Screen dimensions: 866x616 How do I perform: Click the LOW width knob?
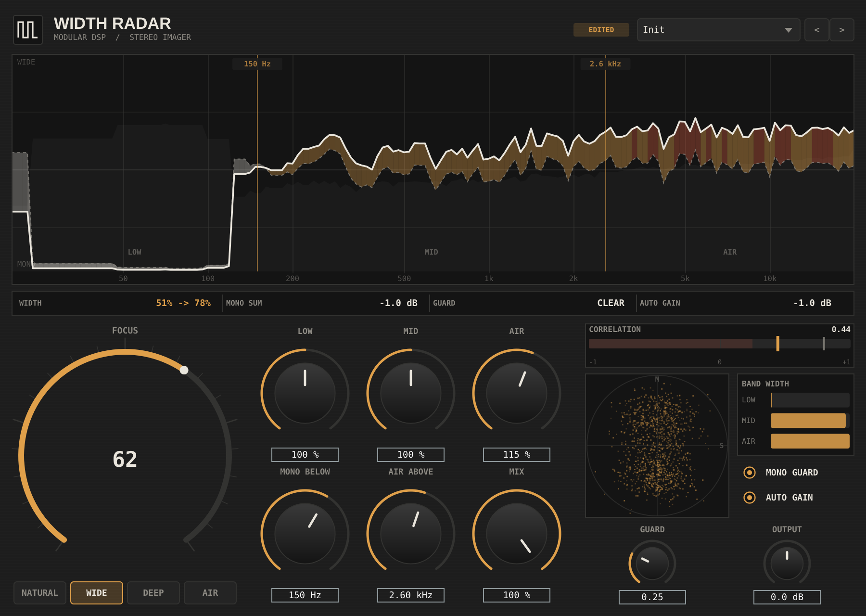(x=305, y=393)
